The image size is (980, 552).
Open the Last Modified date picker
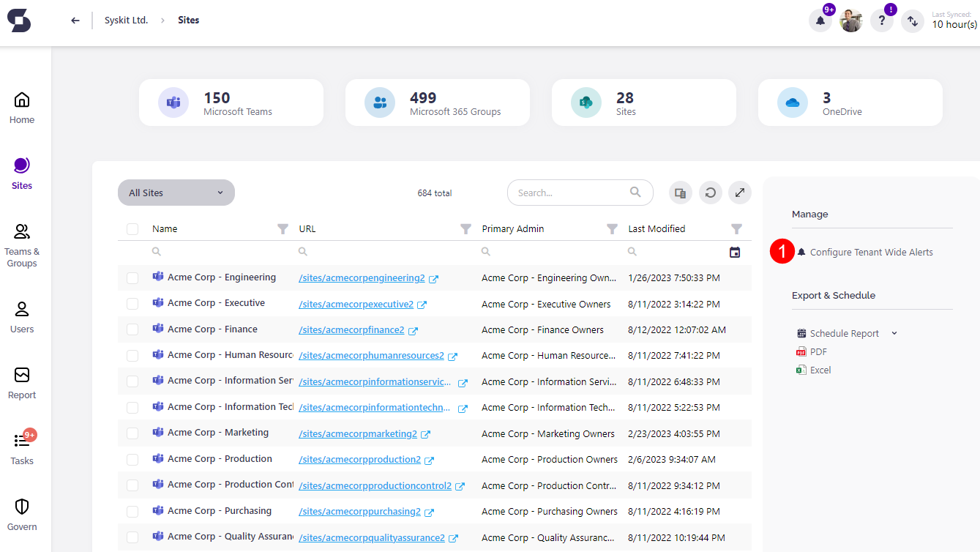click(x=735, y=251)
